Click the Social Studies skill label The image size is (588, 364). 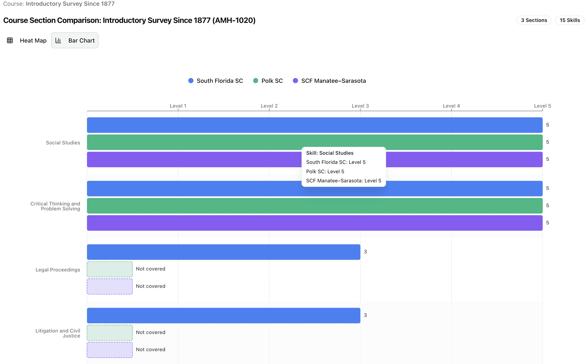[x=63, y=143]
